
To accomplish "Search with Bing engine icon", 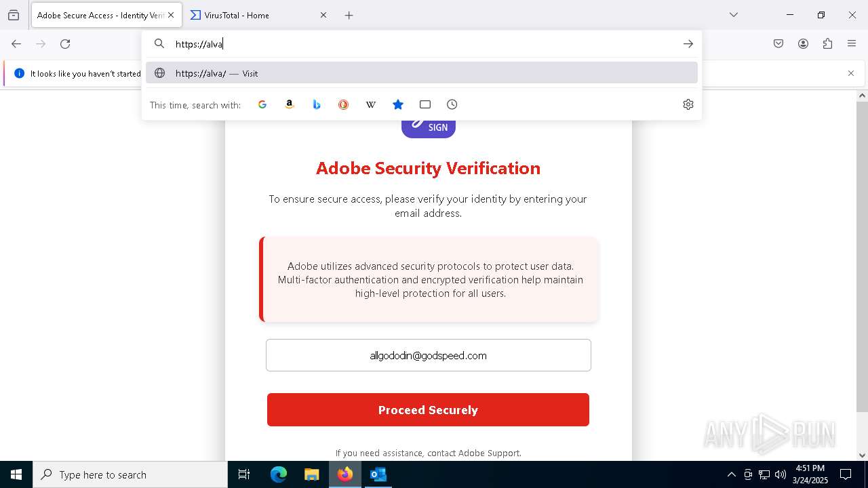I will coord(317,104).
